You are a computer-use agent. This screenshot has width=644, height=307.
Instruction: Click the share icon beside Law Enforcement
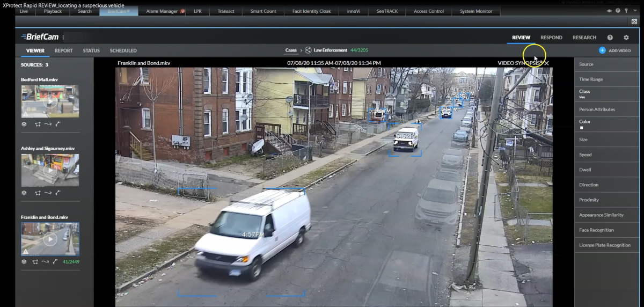tap(308, 50)
